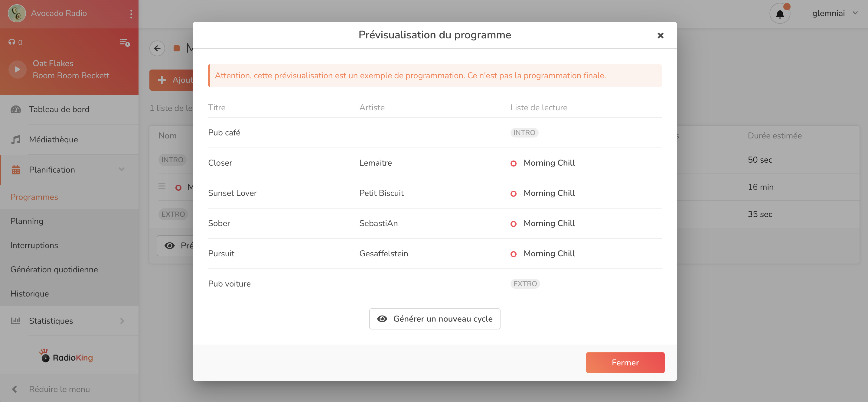Open Tableau de bord
The width and height of the screenshot is (868, 402).
coord(59,109)
